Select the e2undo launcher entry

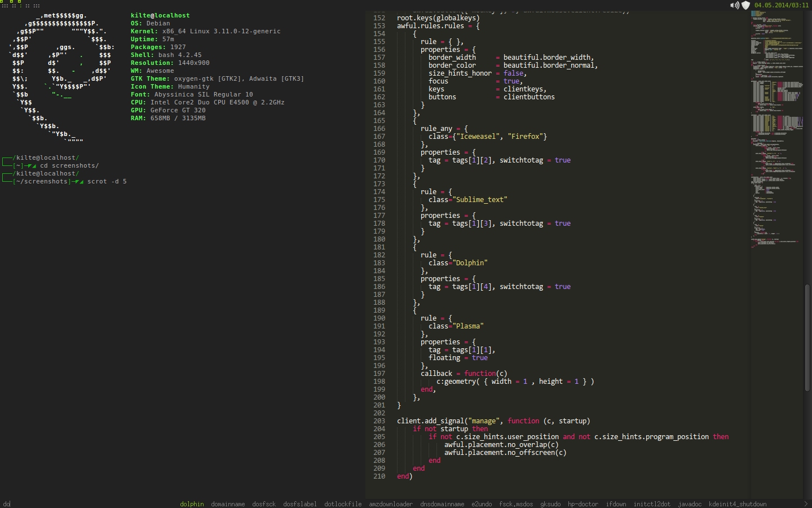(x=482, y=504)
